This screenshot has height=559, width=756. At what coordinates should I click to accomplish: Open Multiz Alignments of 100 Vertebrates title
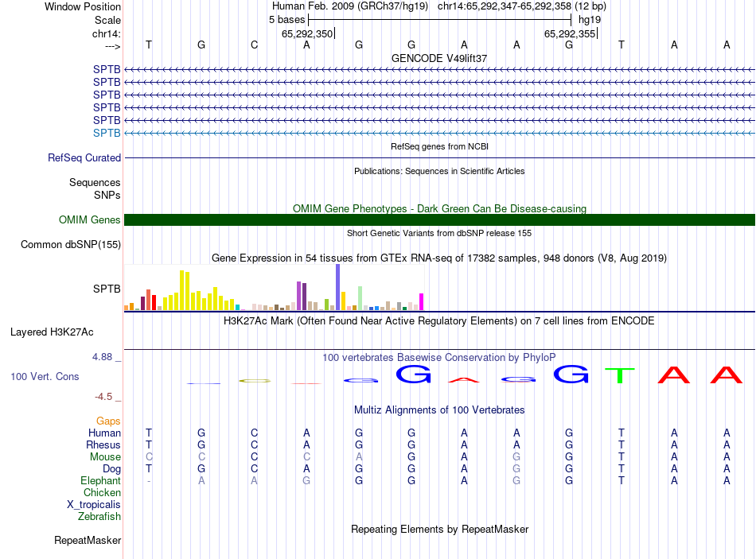pos(439,410)
